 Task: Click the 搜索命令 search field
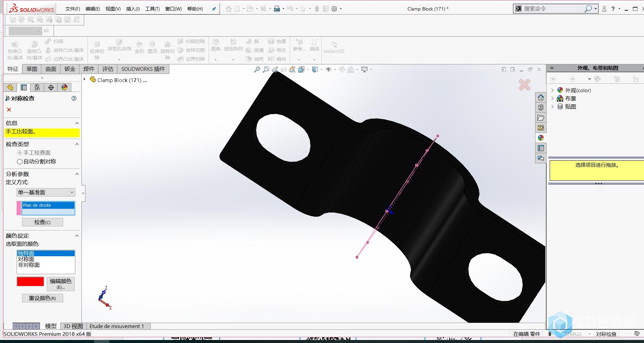pyautogui.click(x=553, y=9)
